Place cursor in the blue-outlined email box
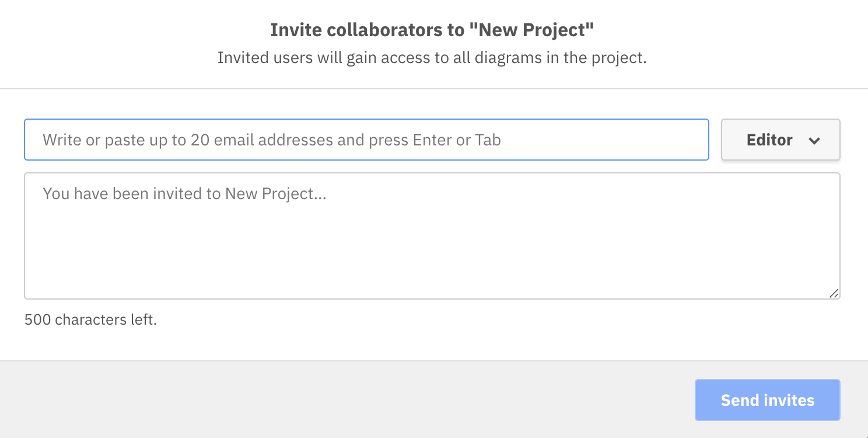868x438 pixels. point(366,140)
